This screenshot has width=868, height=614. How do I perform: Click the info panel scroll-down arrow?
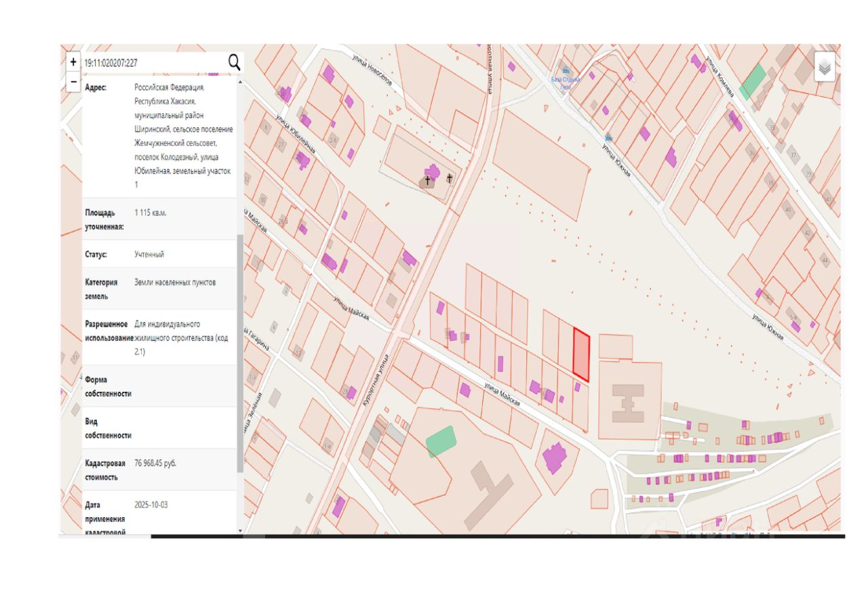[x=240, y=530]
